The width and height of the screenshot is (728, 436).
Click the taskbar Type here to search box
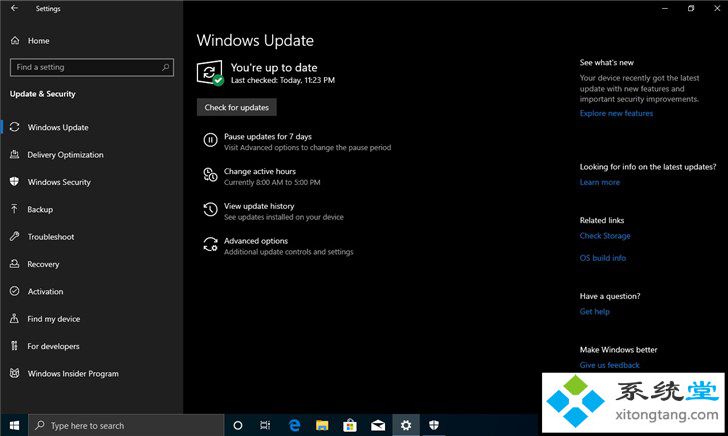pos(126,425)
